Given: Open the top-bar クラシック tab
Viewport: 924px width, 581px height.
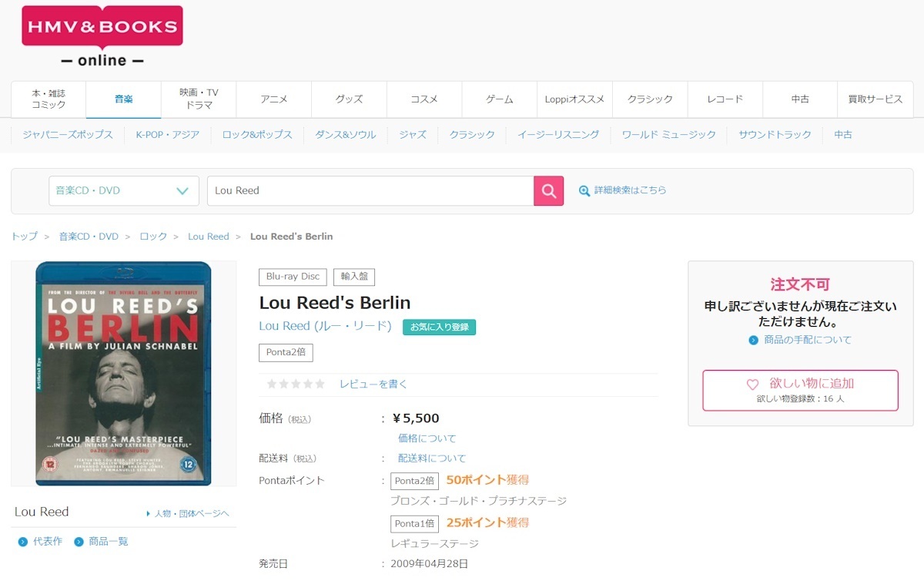Looking at the screenshot, I should [x=650, y=99].
